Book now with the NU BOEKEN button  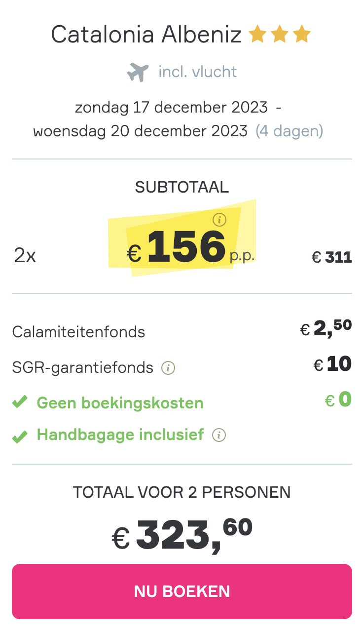[x=182, y=591]
